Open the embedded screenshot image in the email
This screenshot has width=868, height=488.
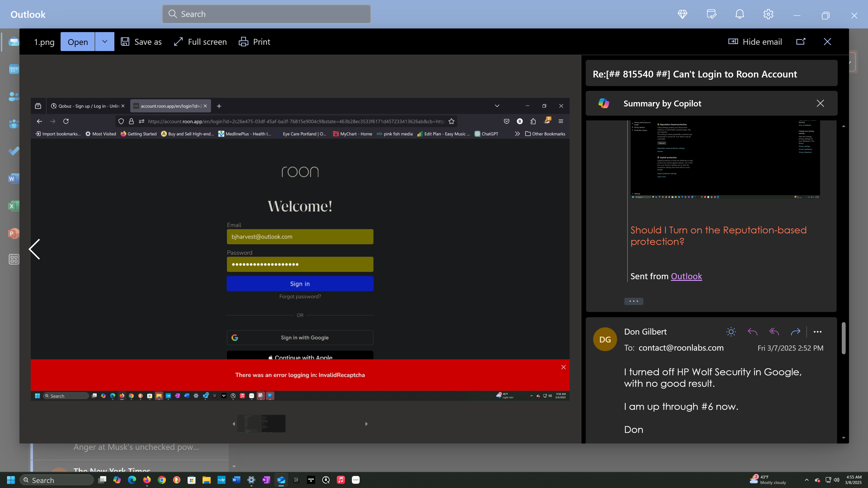(x=725, y=160)
